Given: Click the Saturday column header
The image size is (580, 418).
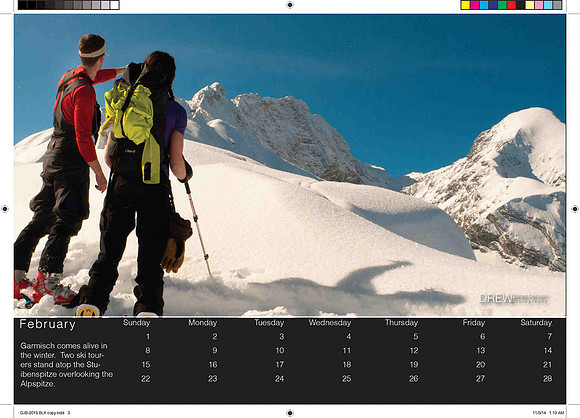Looking at the screenshot, I should 536,323.
